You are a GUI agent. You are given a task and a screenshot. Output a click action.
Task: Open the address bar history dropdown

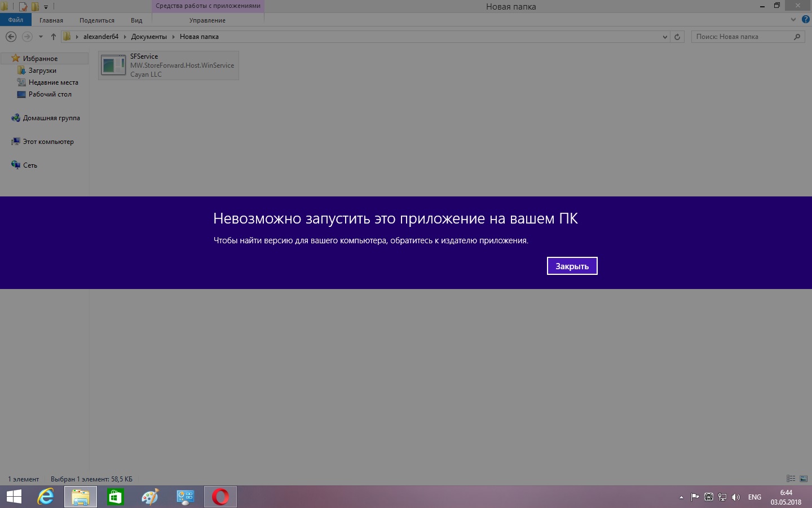coord(665,37)
